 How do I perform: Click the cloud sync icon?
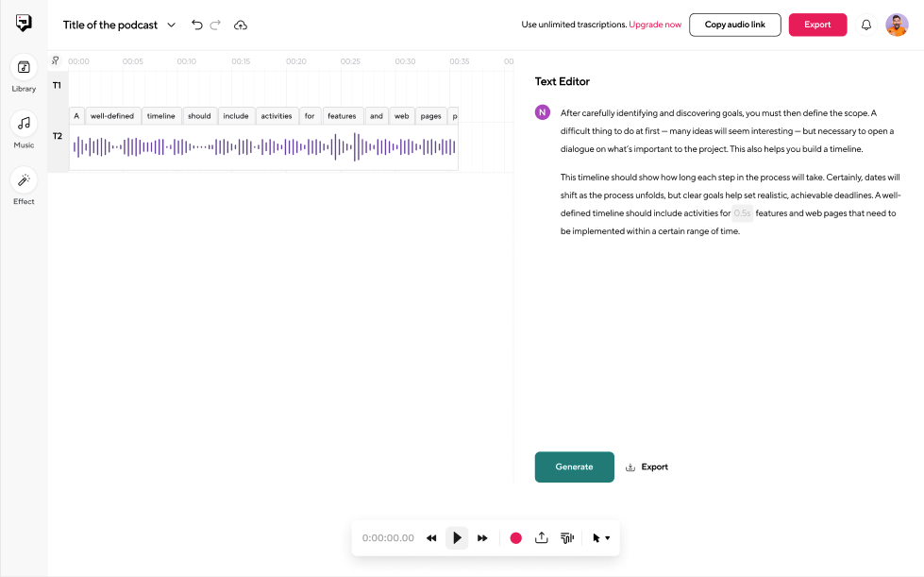click(x=241, y=25)
